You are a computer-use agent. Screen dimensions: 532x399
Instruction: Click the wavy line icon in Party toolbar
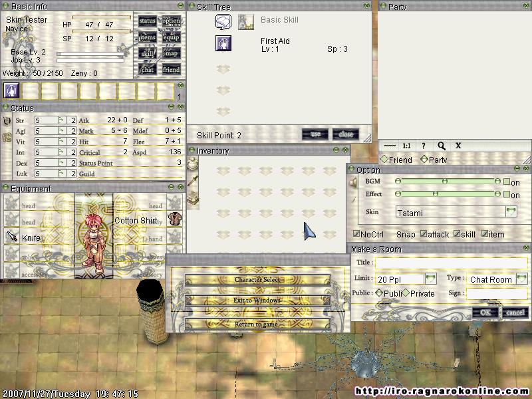(x=390, y=146)
